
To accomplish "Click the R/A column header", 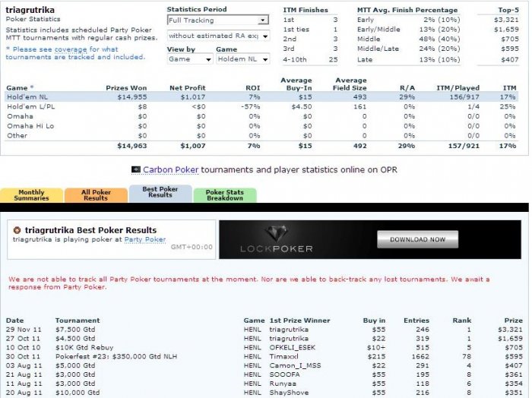I will coord(407,88).
